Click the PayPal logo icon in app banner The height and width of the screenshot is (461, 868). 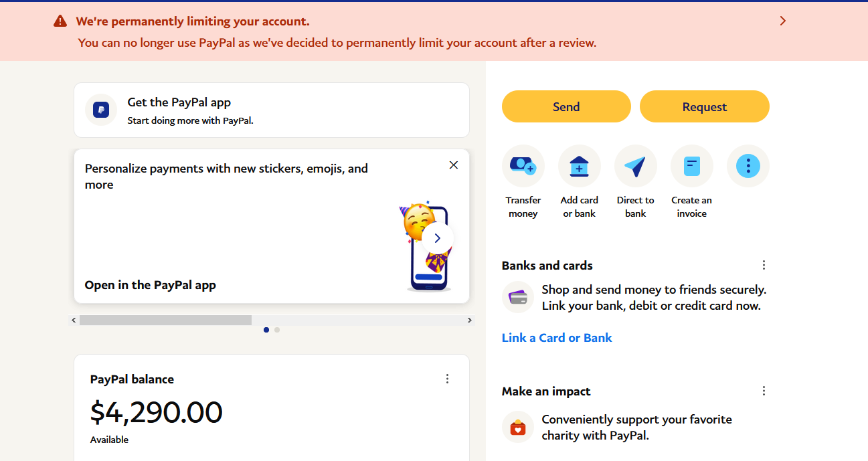[101, 110]
